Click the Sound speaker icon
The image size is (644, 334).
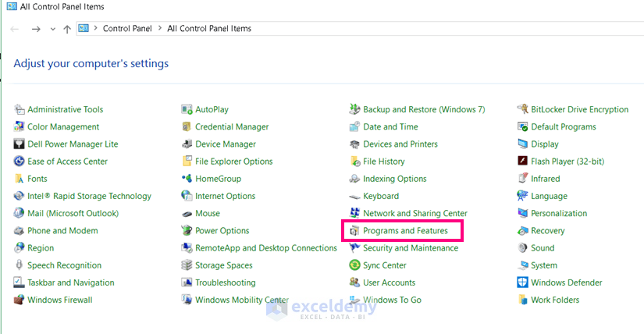[x=522, y=247]
